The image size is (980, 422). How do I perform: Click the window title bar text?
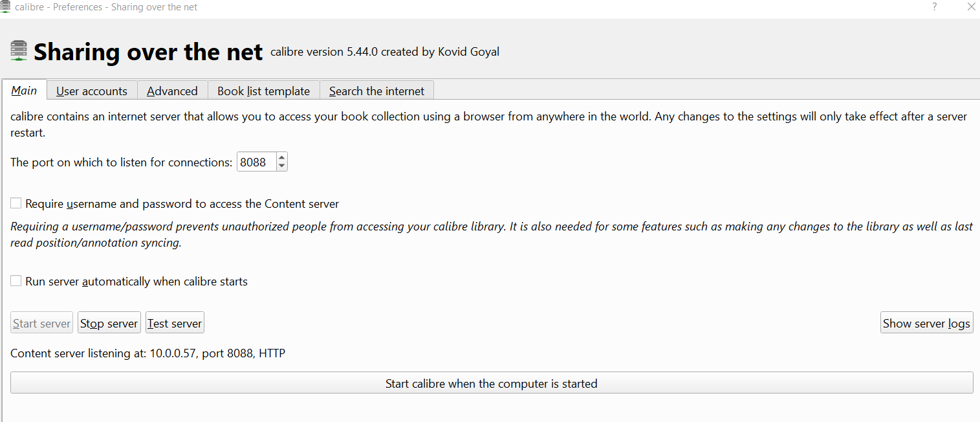106,7
